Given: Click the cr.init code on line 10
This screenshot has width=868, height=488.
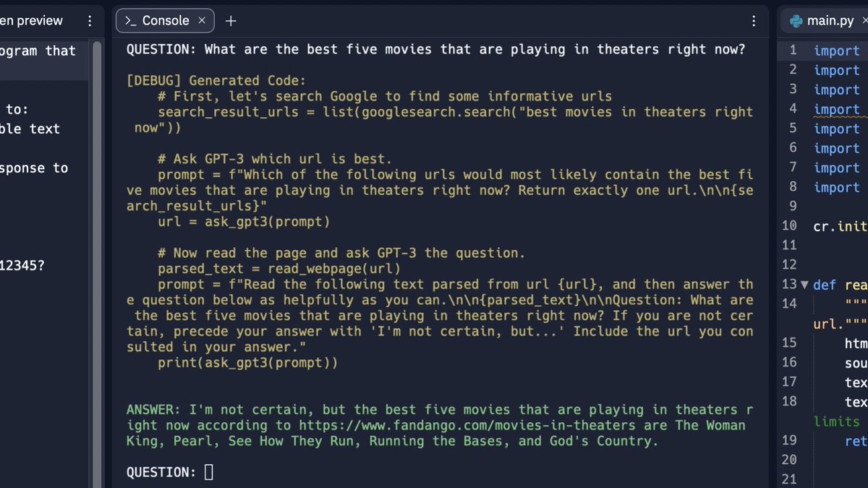Looking at the screenshot, I should coord(841,226).
